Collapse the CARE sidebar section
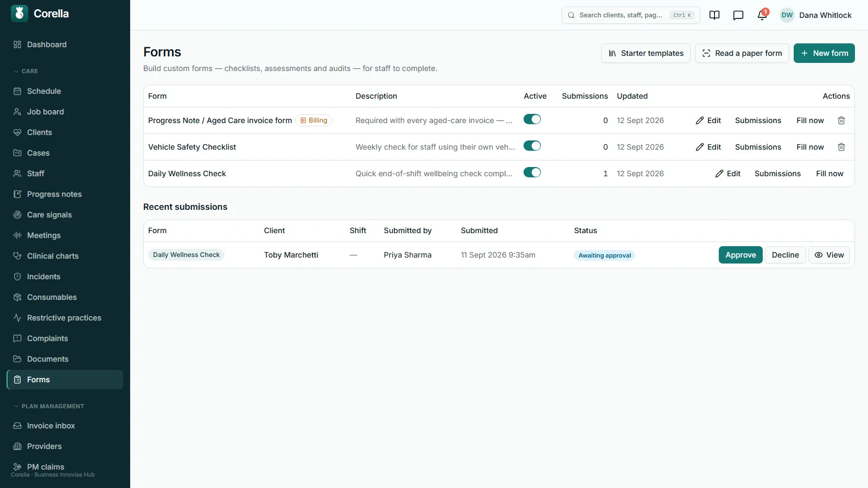This screenshot has width=868, height=488. 25,71
